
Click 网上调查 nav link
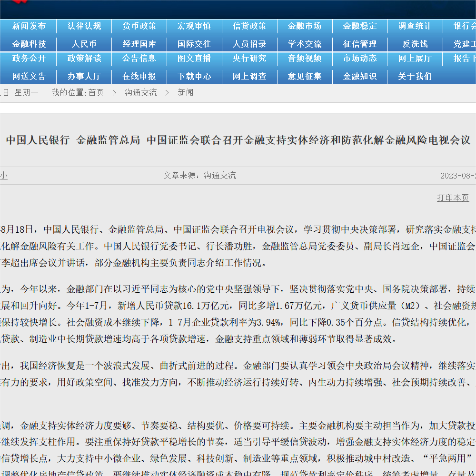point(249,76)
